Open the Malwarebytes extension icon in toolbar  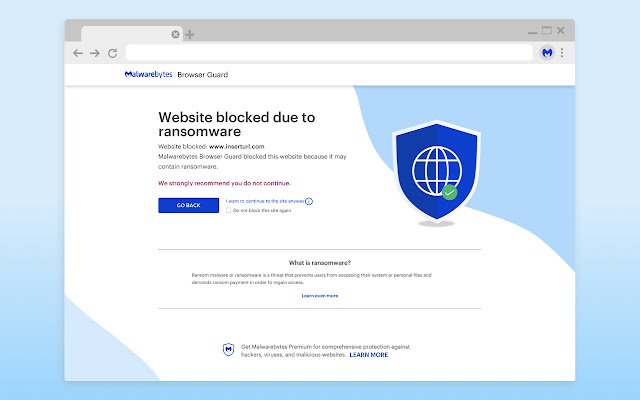pos(547,53)
